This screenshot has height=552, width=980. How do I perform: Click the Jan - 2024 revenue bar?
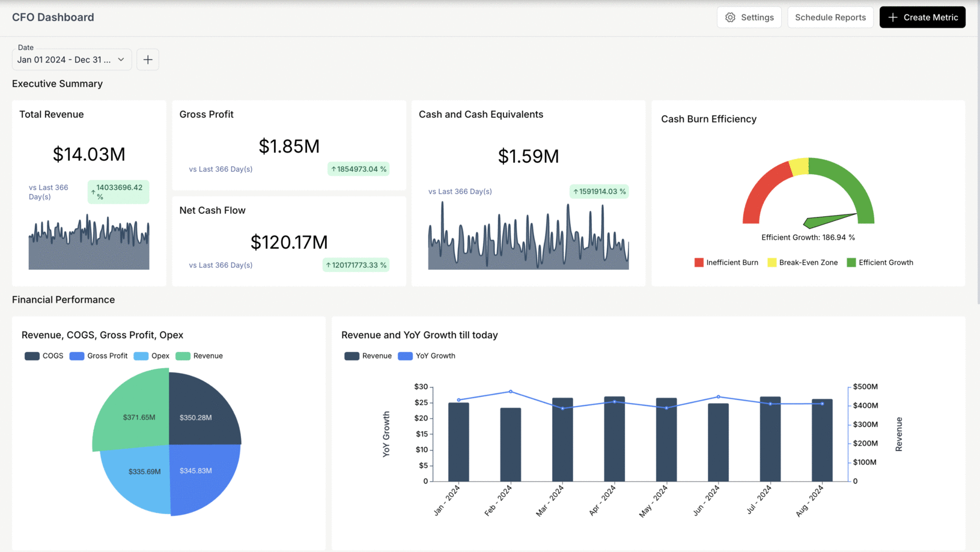458,442
